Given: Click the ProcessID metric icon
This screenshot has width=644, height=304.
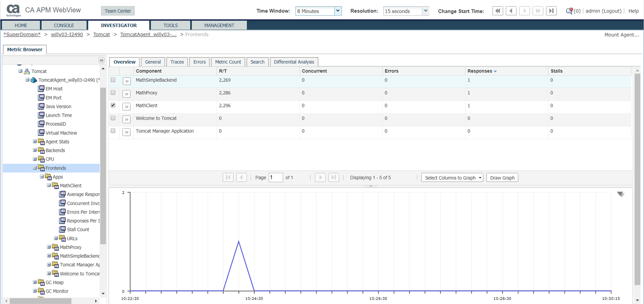Looking at the screenshot, I should (x=41, y=124).
